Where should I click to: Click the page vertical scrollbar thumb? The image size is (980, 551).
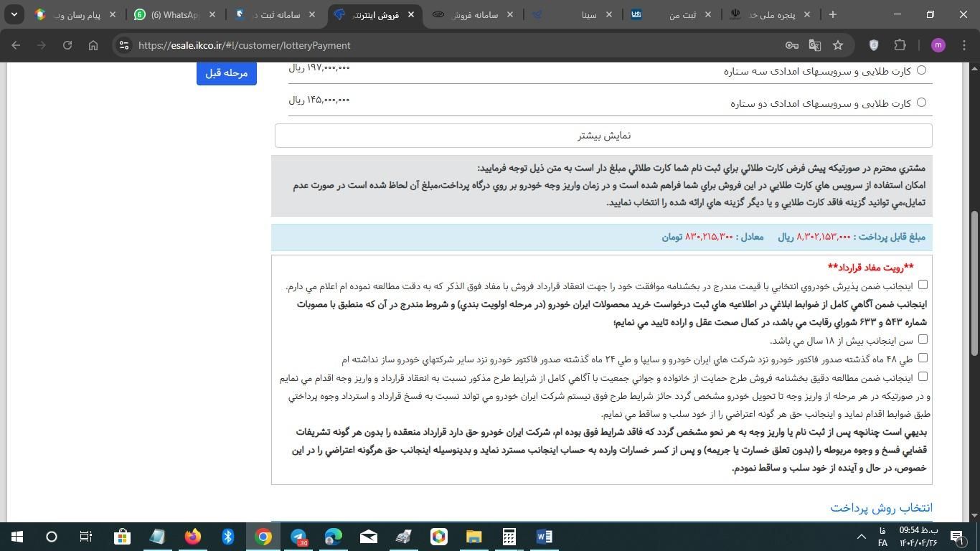[x=974, y=283]
